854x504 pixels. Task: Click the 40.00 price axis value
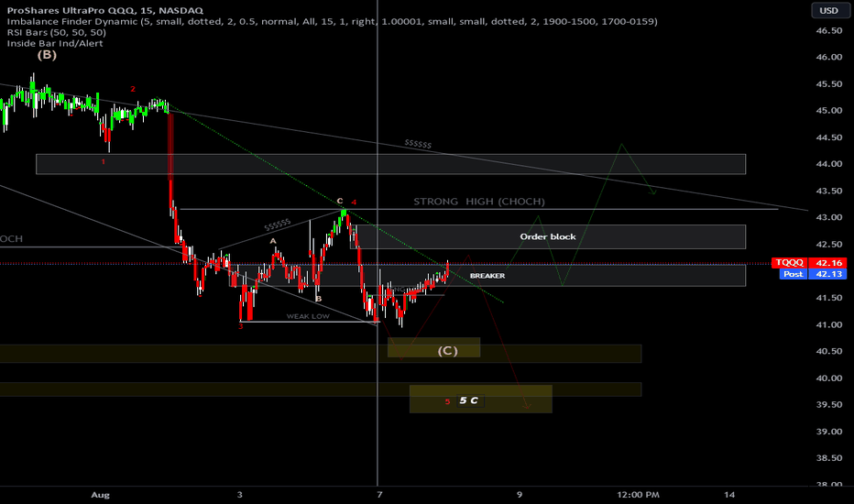point(829,378)
